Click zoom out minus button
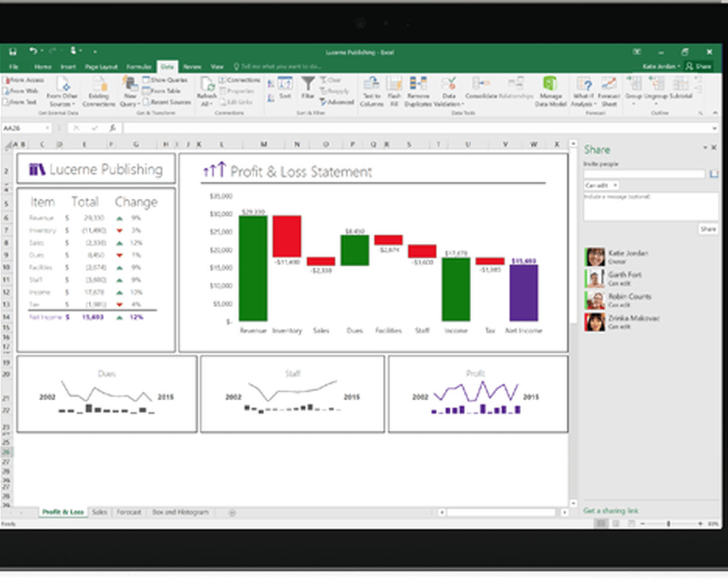Screen dimensions: 728x582 643,524
